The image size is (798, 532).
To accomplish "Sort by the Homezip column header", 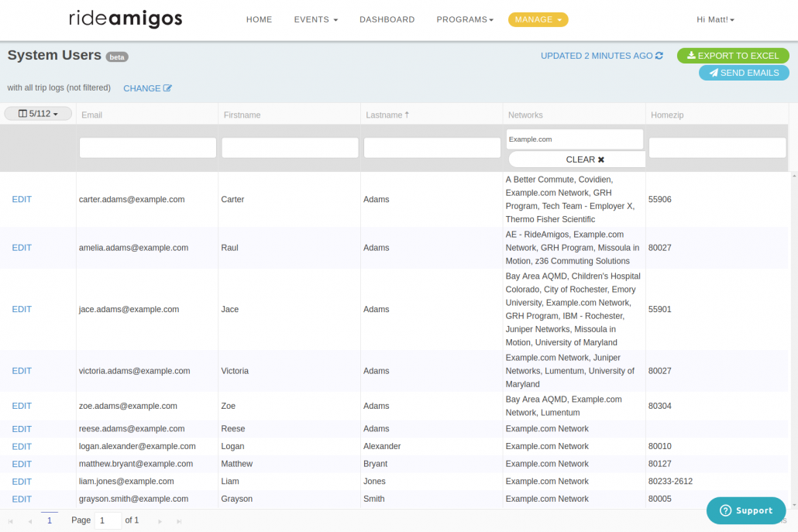I will (667, 115).
